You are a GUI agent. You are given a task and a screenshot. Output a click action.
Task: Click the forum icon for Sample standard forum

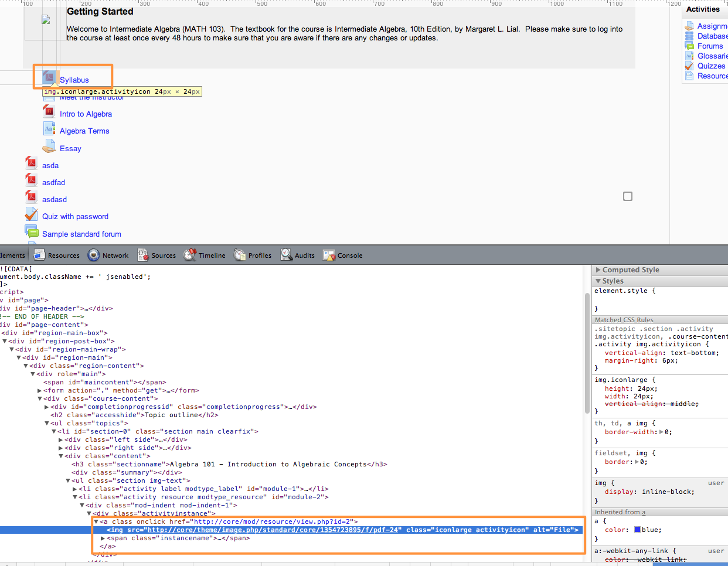point(32,232)
